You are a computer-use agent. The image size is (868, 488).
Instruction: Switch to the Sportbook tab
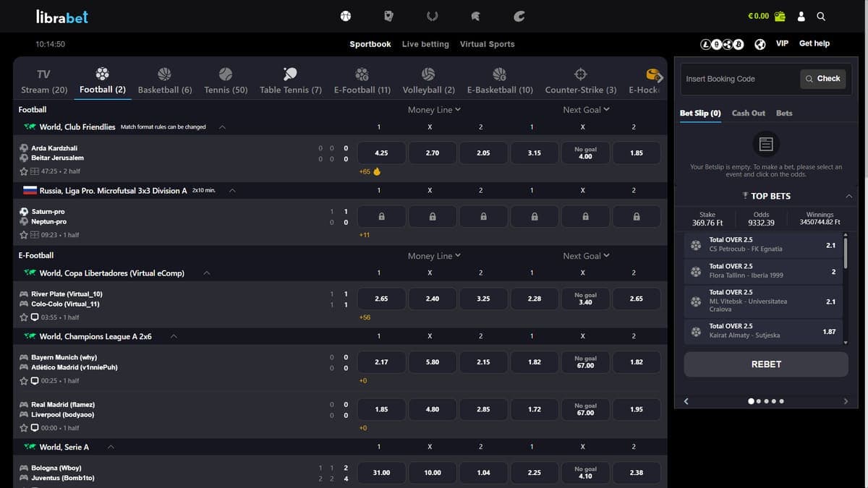click(x=370, y=44)
